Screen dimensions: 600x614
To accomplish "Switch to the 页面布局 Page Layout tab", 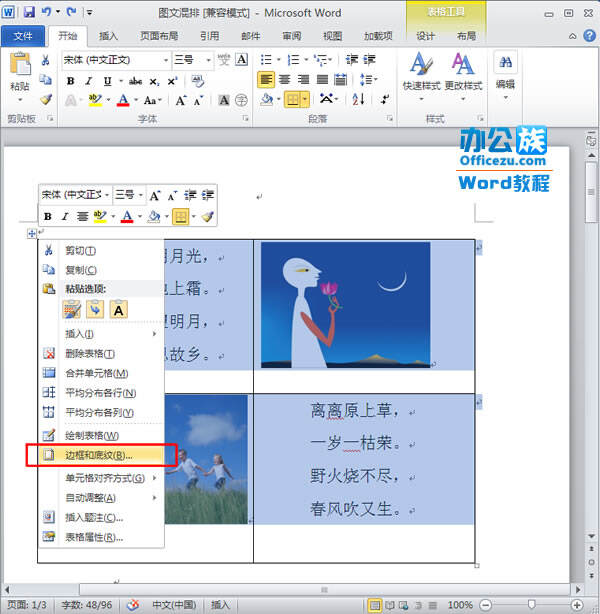I will tap(159, 36).
